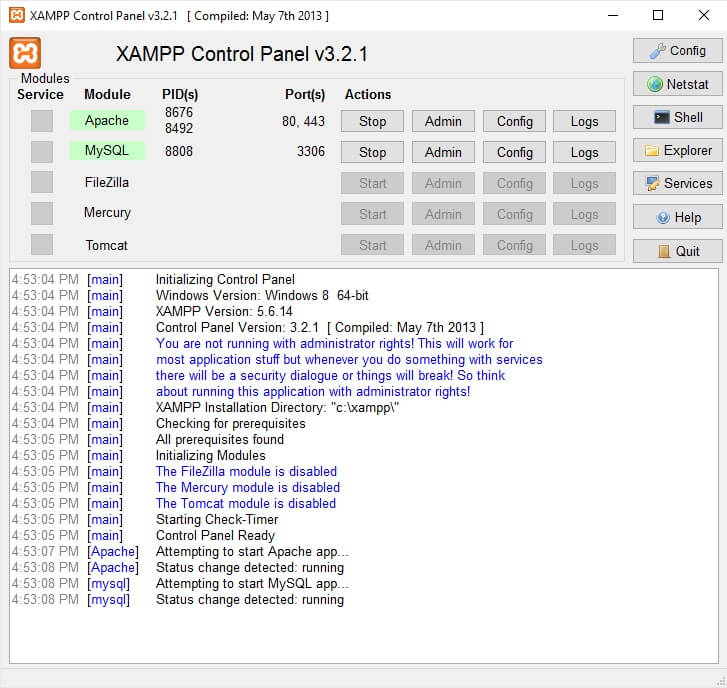Click MySQL PID 8808
Image resolution: width=727 pixels, height=688 pixels.
tap(179, 151)
